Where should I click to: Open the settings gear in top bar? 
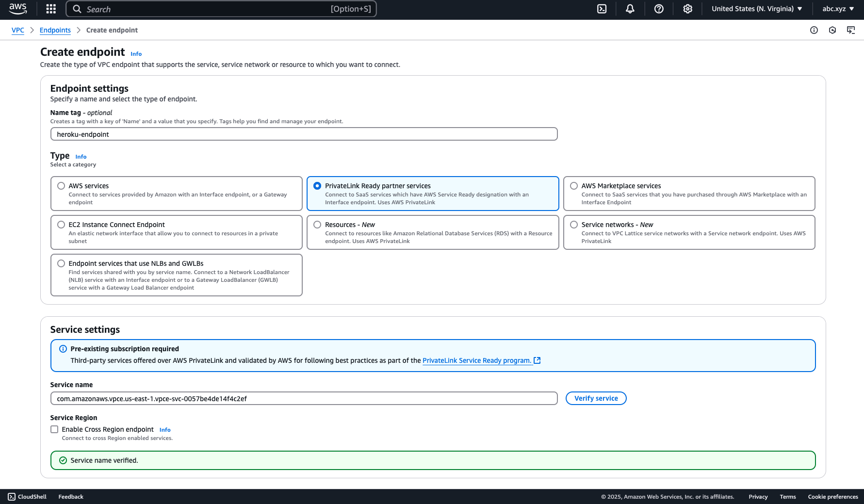pos(687,9)
